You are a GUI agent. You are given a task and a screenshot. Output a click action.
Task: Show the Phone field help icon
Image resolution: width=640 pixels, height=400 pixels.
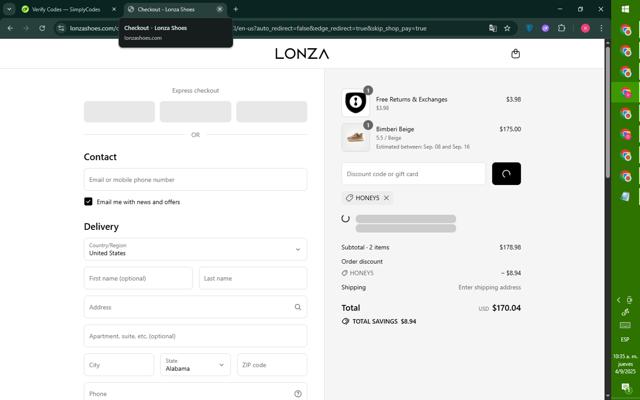(x=298, y=393)
